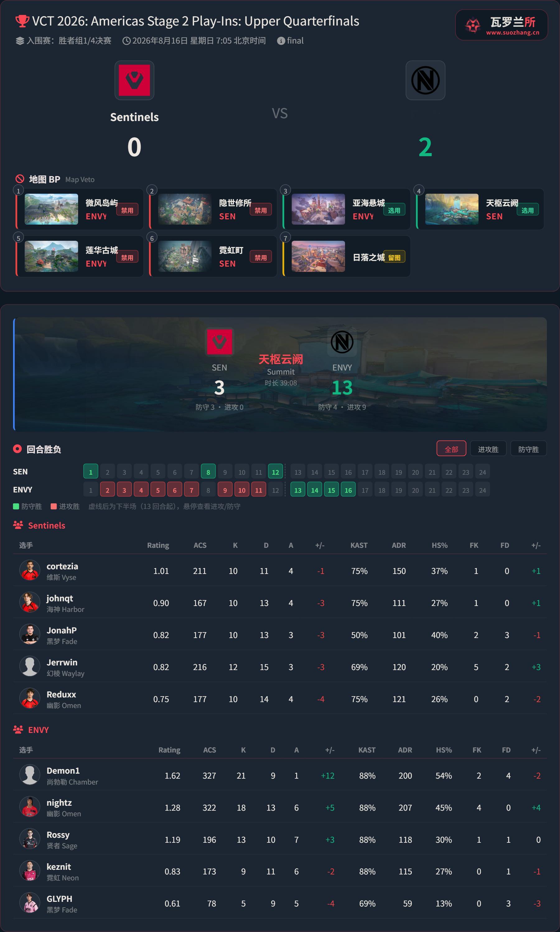The width and height of the screenshot is (560, 932).
Task: Click the info icon beside 'final'
Action: click(281, 41)
